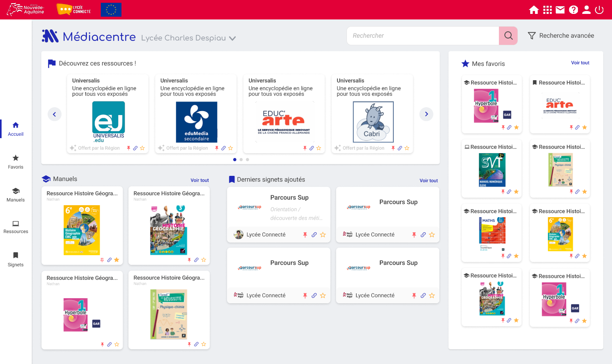Go to next carousel slide arrow

pos(426,114)
